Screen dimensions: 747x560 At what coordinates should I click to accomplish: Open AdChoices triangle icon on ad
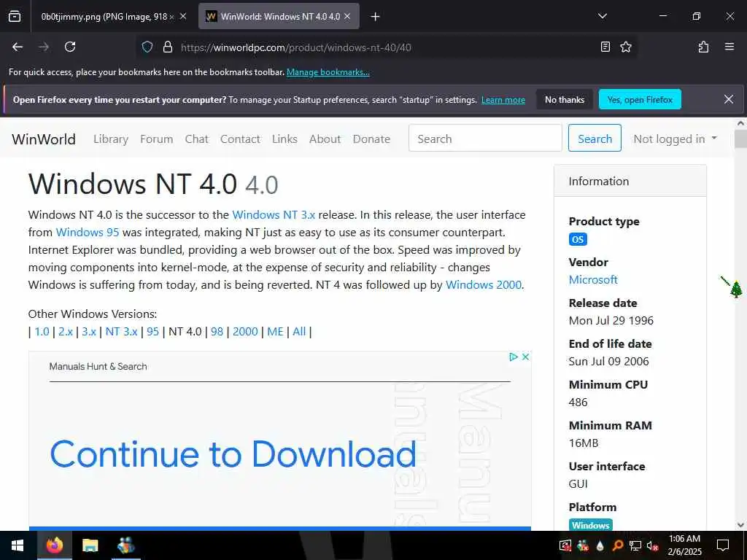[513, 357]
